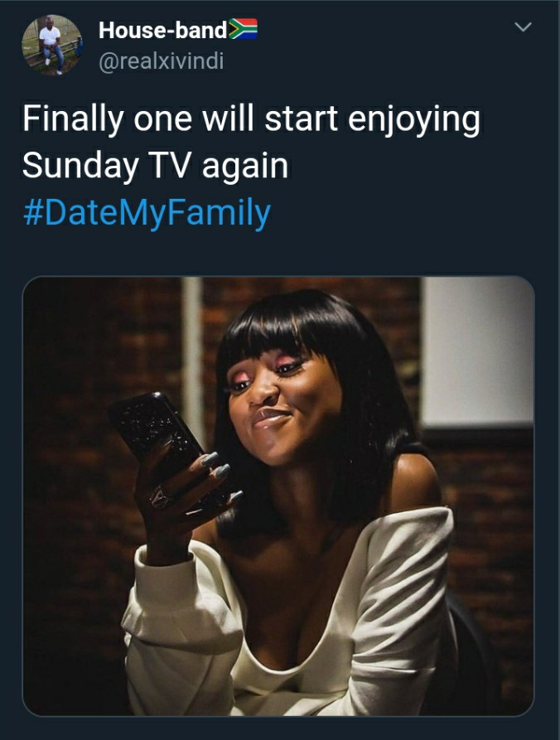Open the #DateMyFamily hashtag

tap(147, 213)
